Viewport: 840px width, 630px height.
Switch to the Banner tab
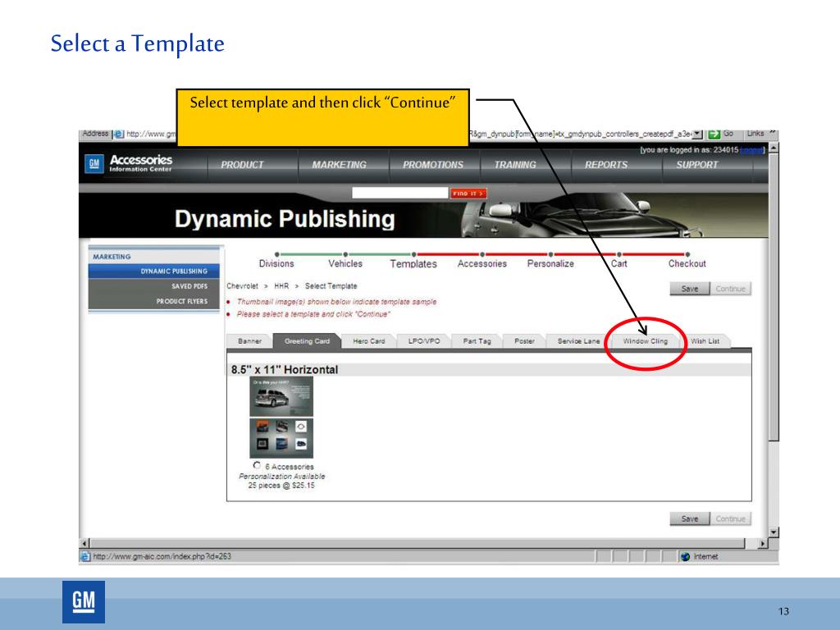[x=249, y=341]
